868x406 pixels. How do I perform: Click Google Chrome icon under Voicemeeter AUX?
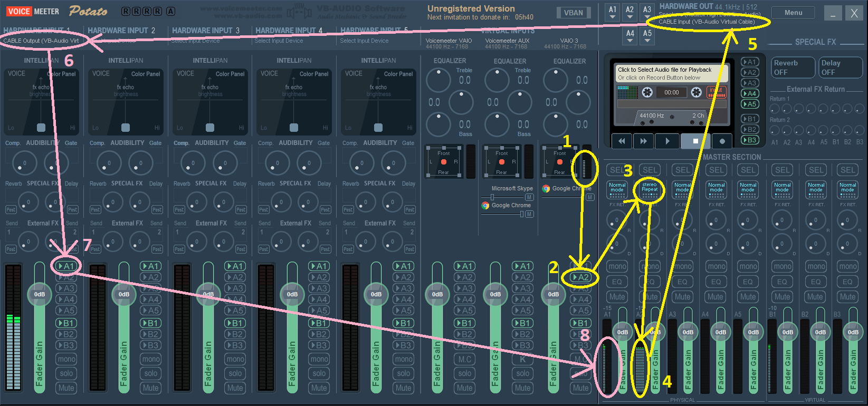point(485,206)
